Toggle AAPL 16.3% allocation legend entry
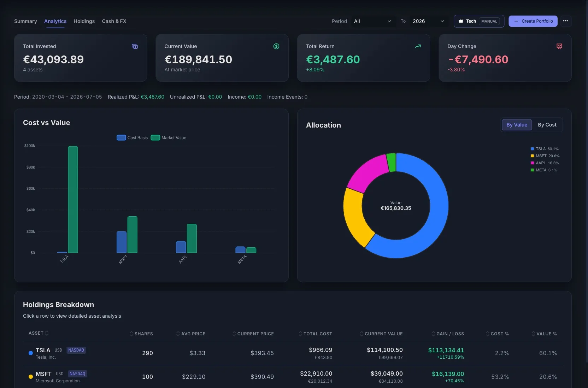This screenshot has width=588, height=388. [x=545, y=163]
